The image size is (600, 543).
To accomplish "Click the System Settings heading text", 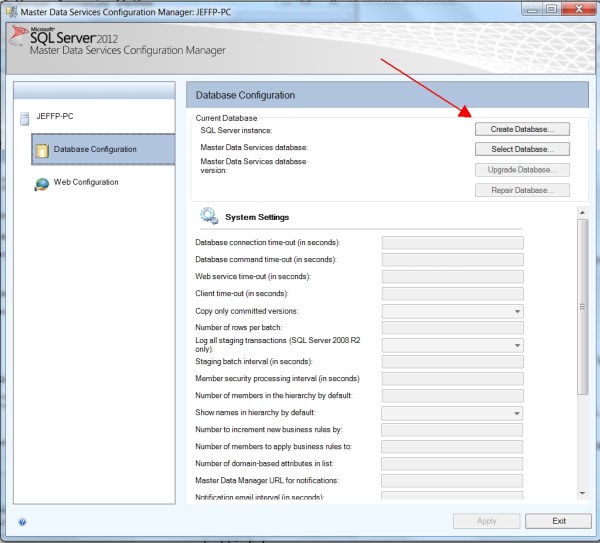I will (257, 217).
